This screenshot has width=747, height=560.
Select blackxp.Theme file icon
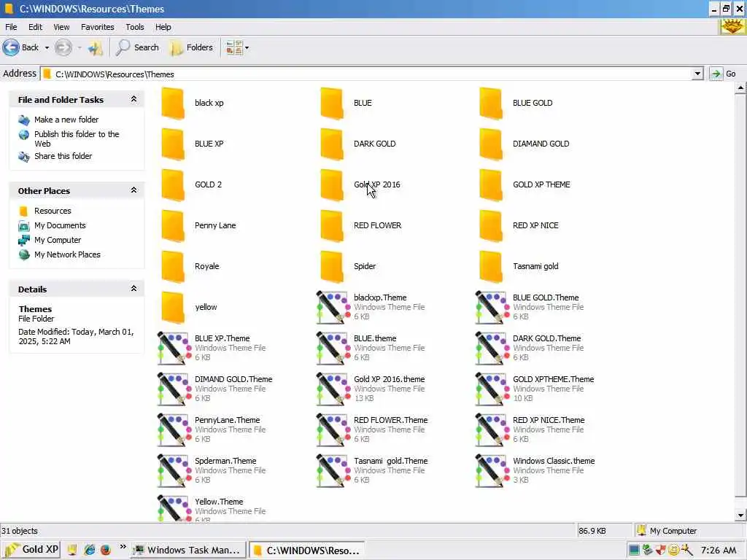(x=332, y=308)
